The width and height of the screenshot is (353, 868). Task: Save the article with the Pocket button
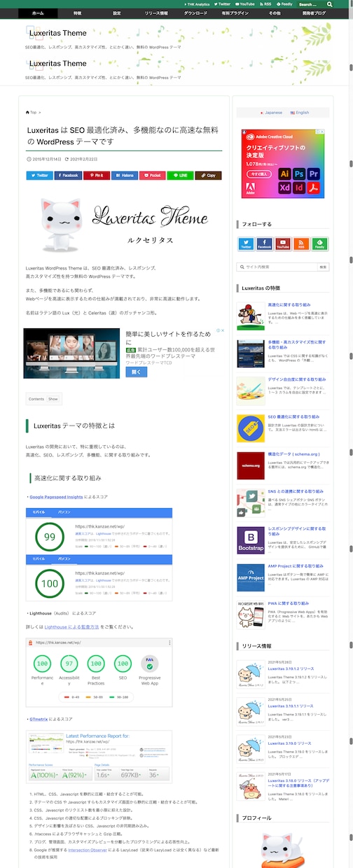[x=152, y=176]
